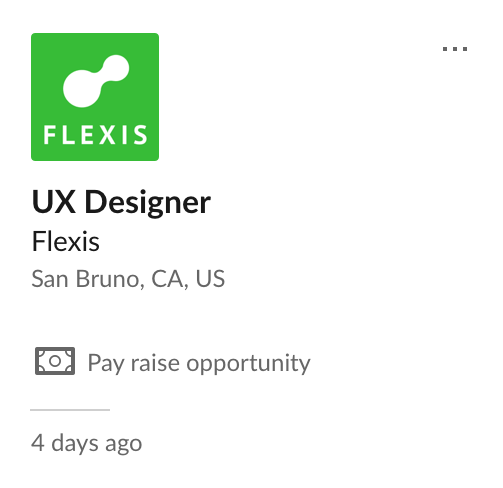The width and height of the screenshot is (503, 488).
Task: Select the word opportunity in pay insight
Action: pos(248,364)
